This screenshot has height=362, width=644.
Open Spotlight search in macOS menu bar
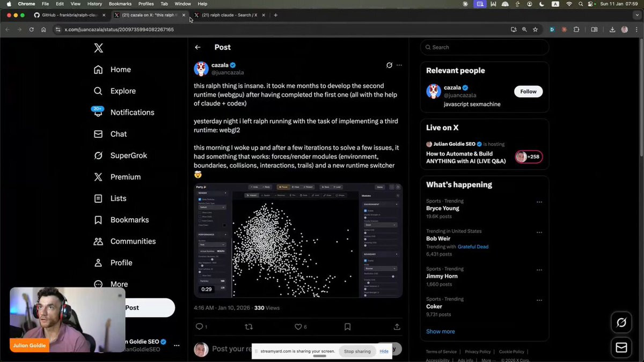pyautogui.click(x=581, y=4)
